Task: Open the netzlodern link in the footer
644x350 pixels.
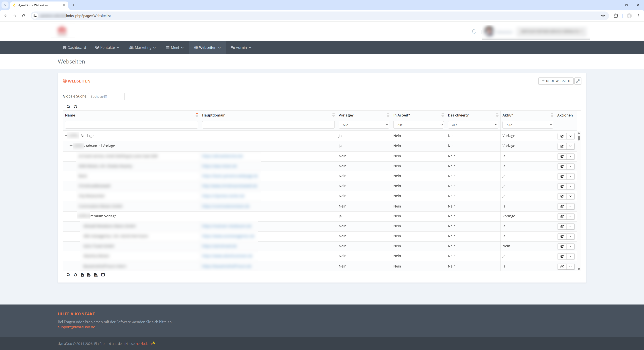Action: (x=144, y=344)
